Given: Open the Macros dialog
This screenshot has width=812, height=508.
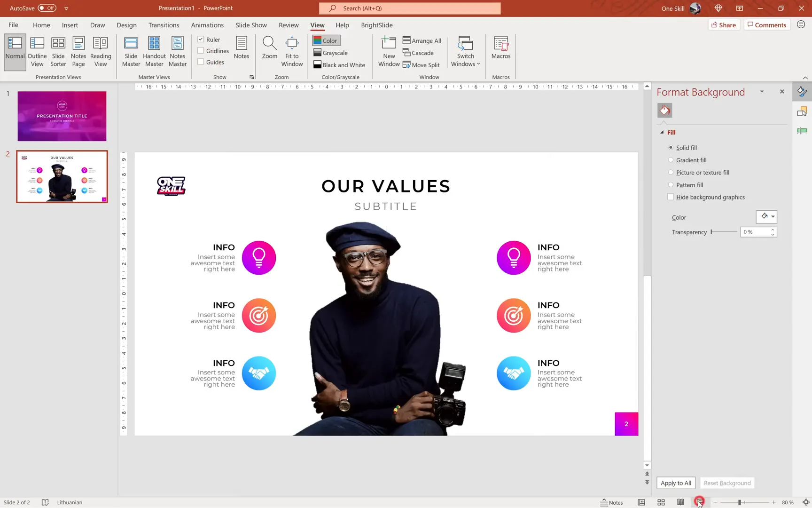Looking at the screenshot, I should (x=501, y=48).
